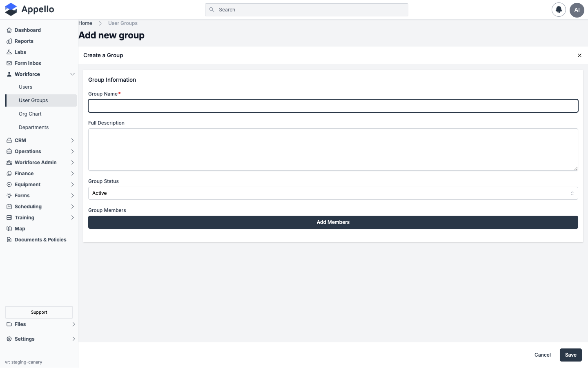This screenshot has height=375, width=588.
Task: Focus the top Search box
Action: (307, 10)
